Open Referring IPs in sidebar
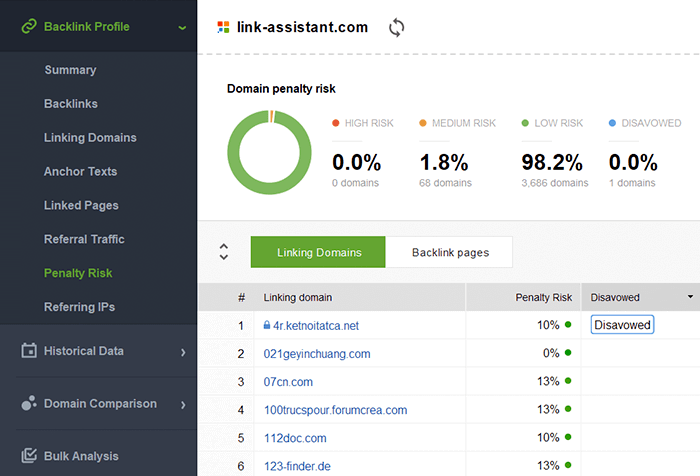Screen dimensions: 700x476 click(79, 307)
